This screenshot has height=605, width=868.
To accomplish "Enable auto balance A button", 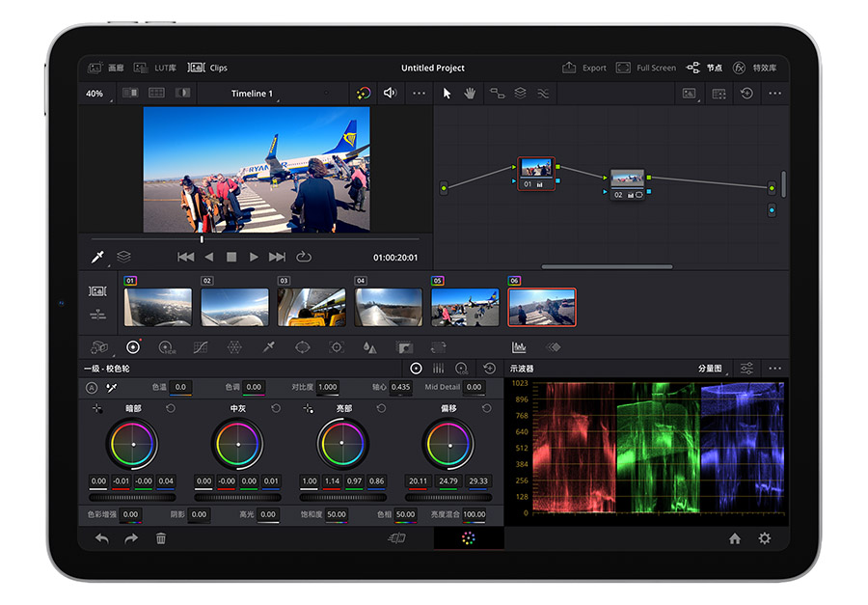I will 92,388.
